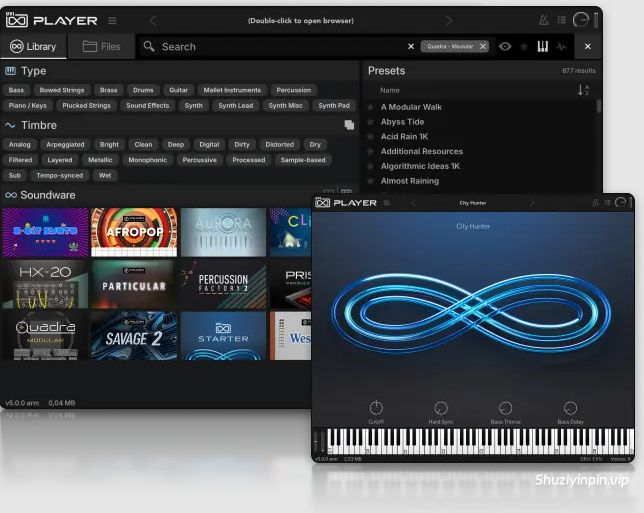644x513 pixels.
Task: Filter by the Monophonic timbre tag
Action: pyautogui.click(x=147, y=160)
